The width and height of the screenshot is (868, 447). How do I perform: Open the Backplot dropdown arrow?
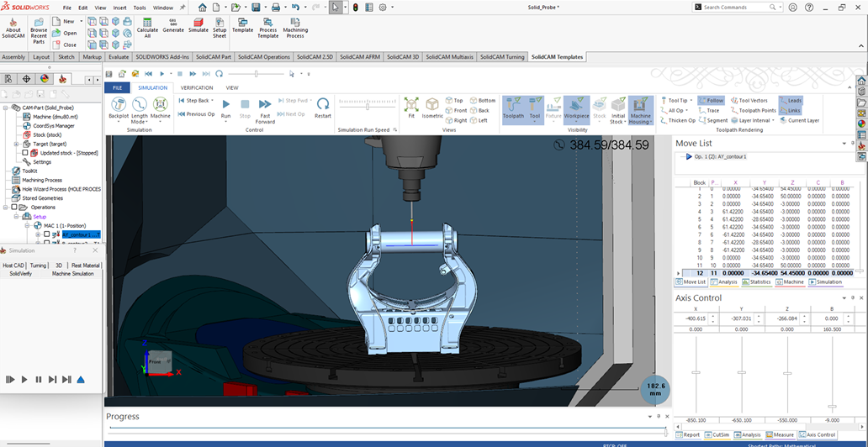pyautogui.click(x=119, y=122)
